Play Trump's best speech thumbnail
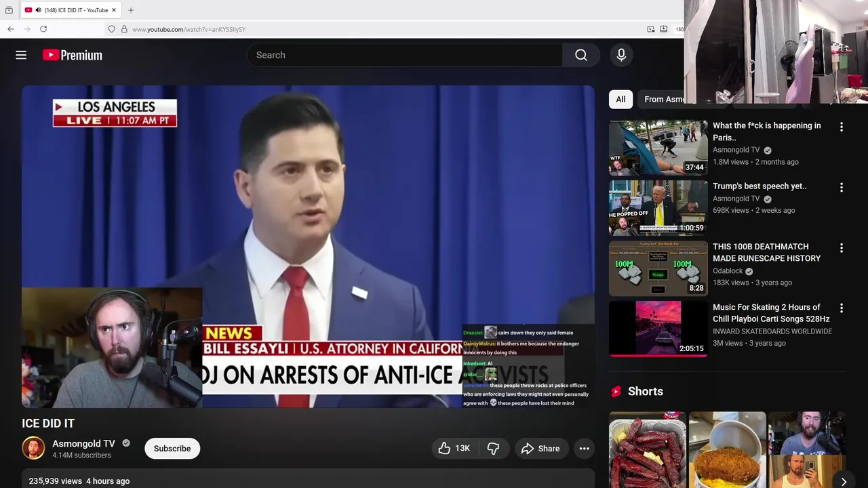 tap(658, 208)
